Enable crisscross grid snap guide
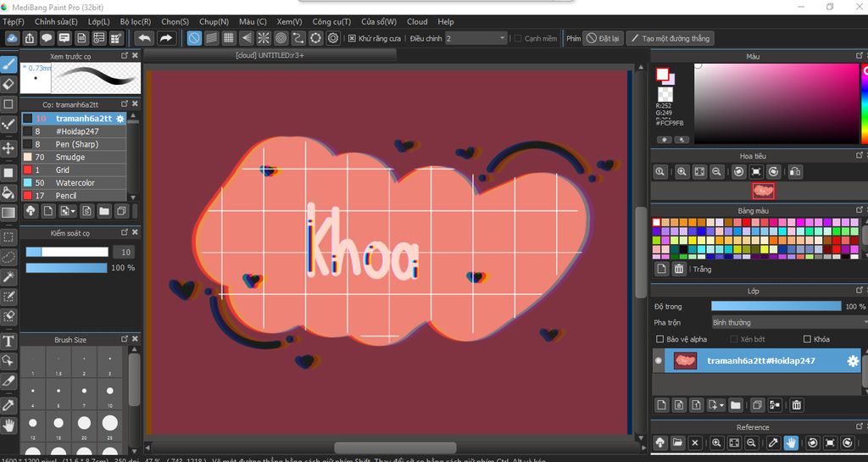868x462 pixels. (x=229, y=38)
